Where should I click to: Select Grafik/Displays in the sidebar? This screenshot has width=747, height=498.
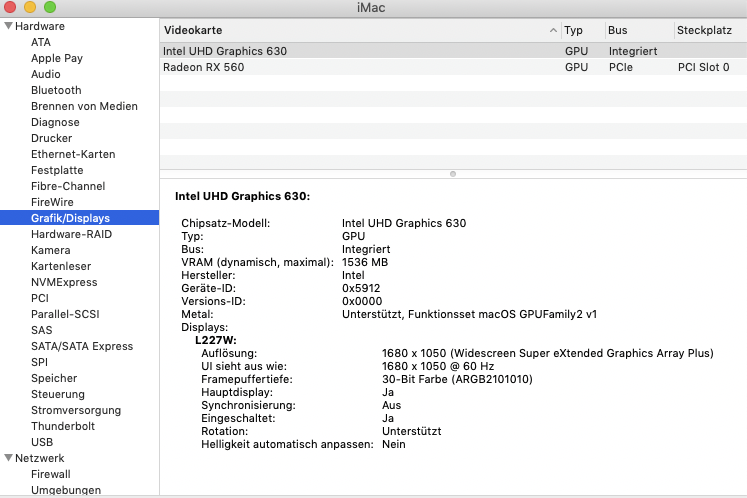click(70, 218)
